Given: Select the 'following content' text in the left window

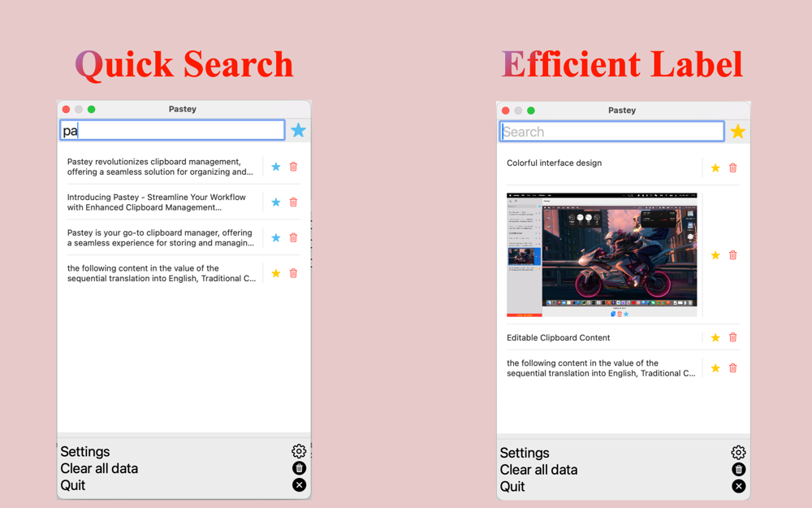Looking at the screenshot, I should tap(162, 273).
